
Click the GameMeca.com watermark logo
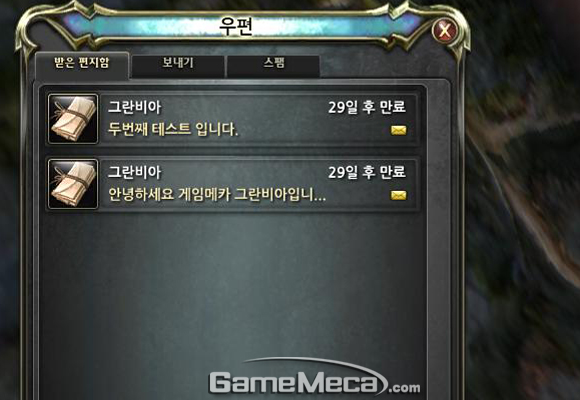(x=314, y=379)
